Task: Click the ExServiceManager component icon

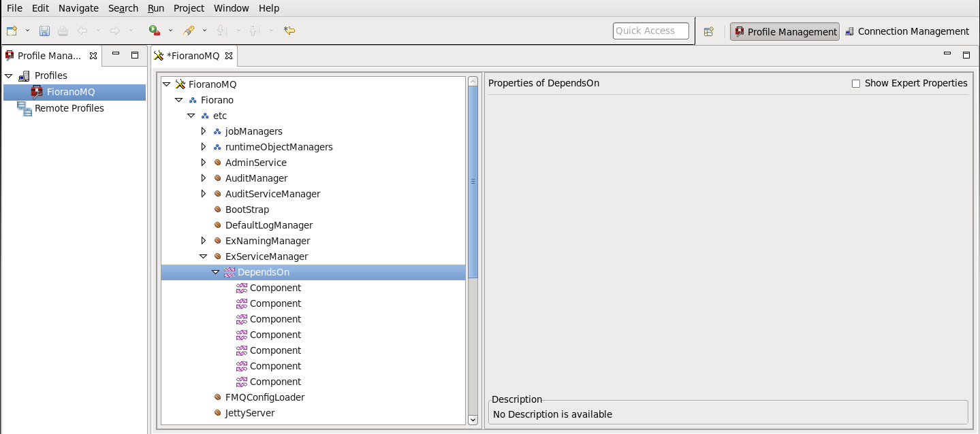Action: click(218, 256)
